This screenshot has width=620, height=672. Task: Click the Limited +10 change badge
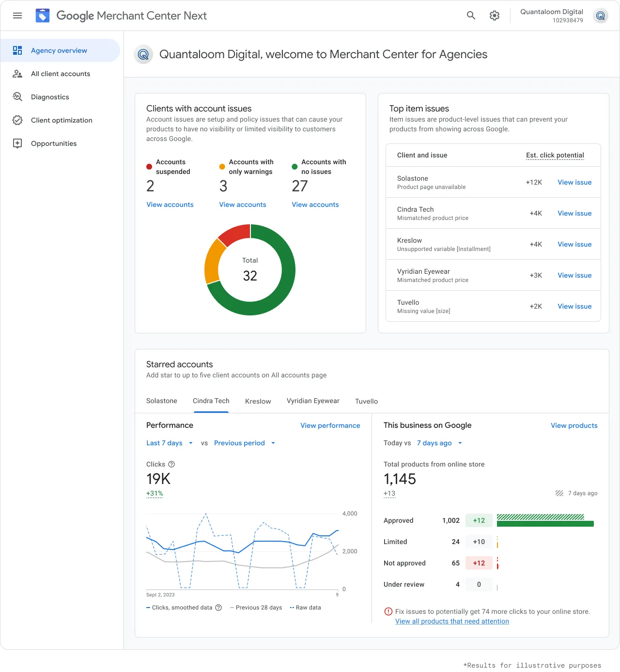tap(479, 542)
